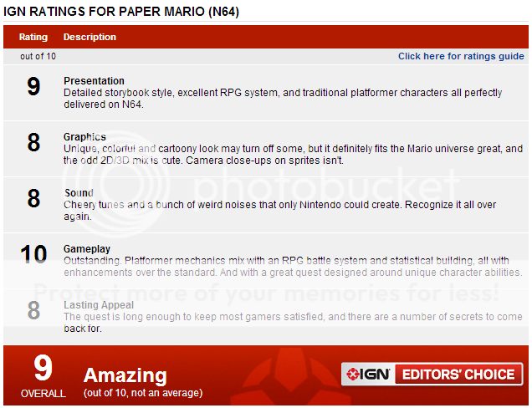Select the 'Lasting Appeal' category title

click(99, 305)
